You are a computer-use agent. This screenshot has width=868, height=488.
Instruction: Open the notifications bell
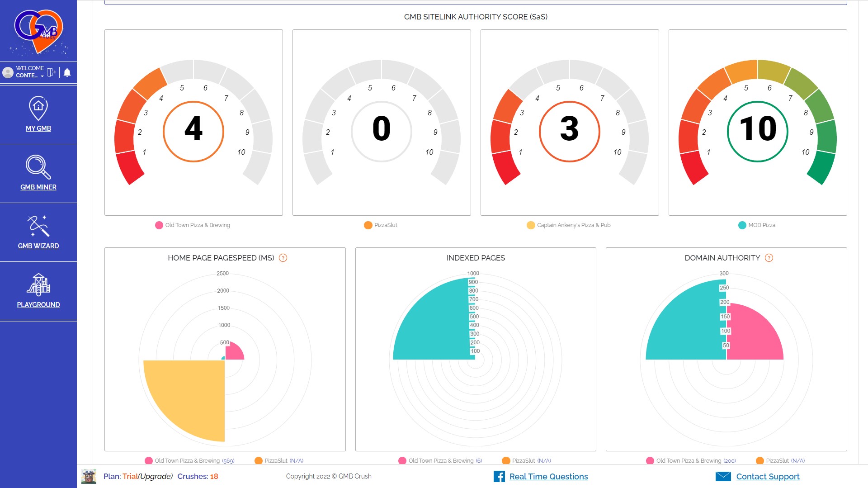[67, 72]
